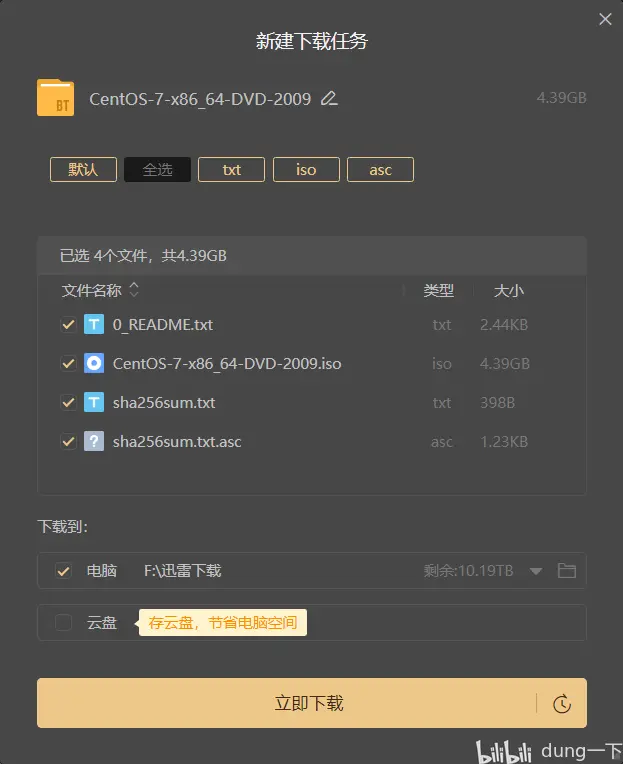Image resolution: width=623 pixels, height=764 pixels.
Task: Toggle the 电脑 download destination checkbox
Action: coord(64,571)
